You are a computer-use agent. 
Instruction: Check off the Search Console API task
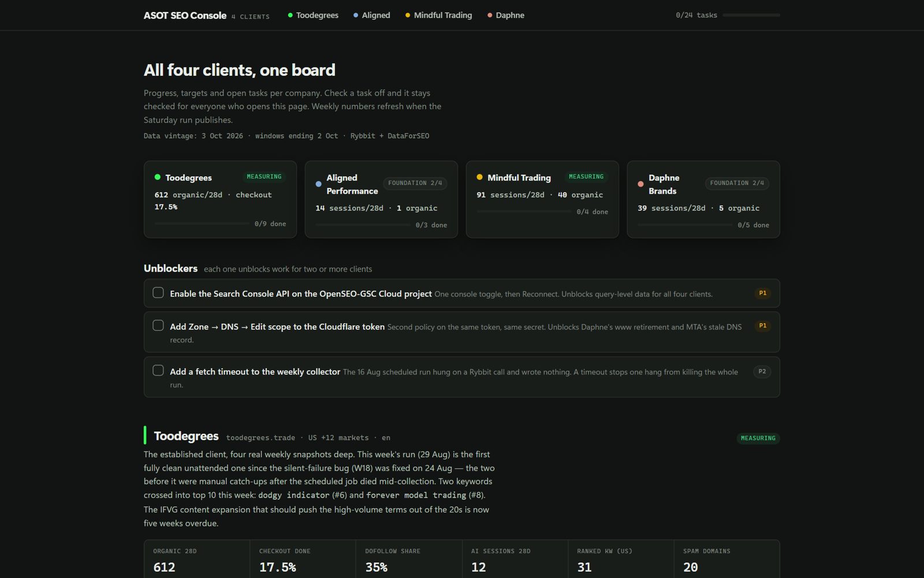point(158,292)
